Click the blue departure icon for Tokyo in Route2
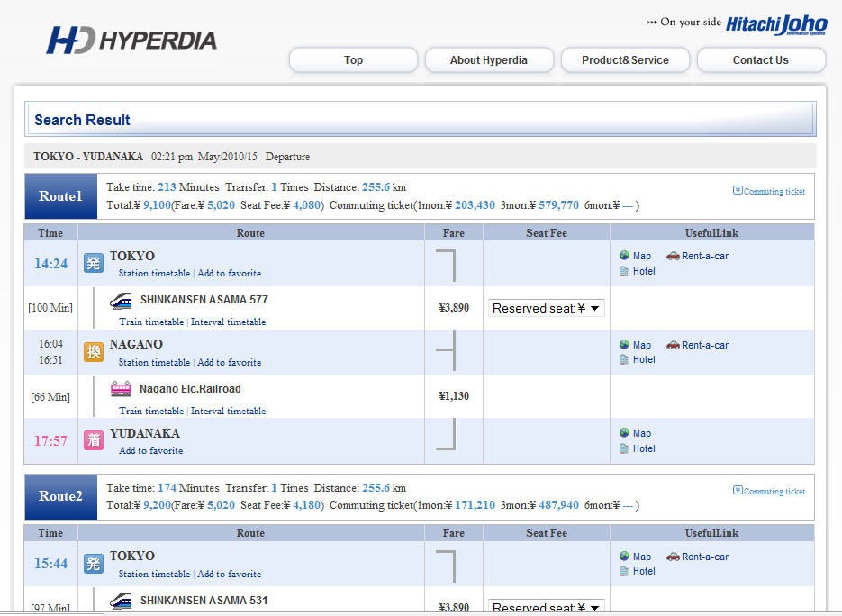The width and height of the screenshot is (842, 616). pyautogui.click(x=94, y=564)
